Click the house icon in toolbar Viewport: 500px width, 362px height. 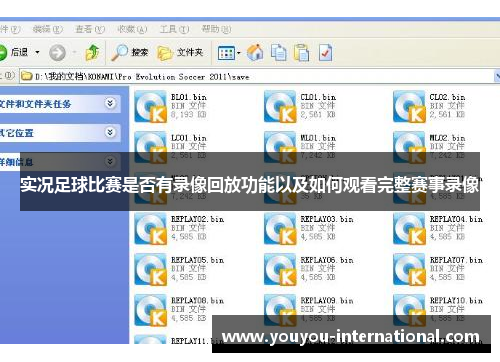(x=255, y=52)
